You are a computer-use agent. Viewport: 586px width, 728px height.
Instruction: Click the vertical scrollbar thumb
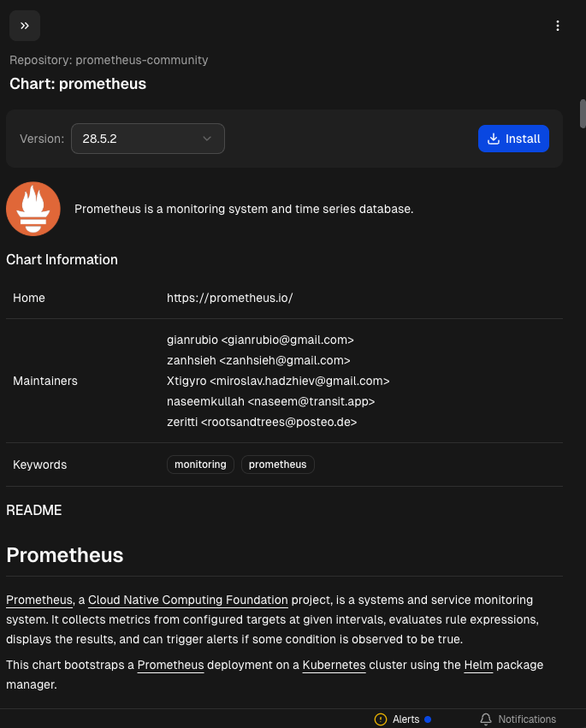583,114
